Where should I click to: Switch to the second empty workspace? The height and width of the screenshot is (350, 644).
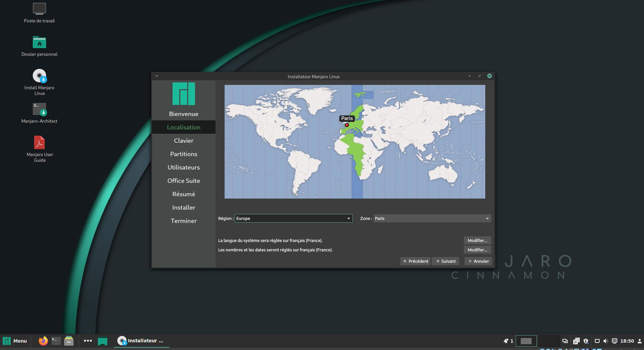pyautogui.click(x=549, y=341)
